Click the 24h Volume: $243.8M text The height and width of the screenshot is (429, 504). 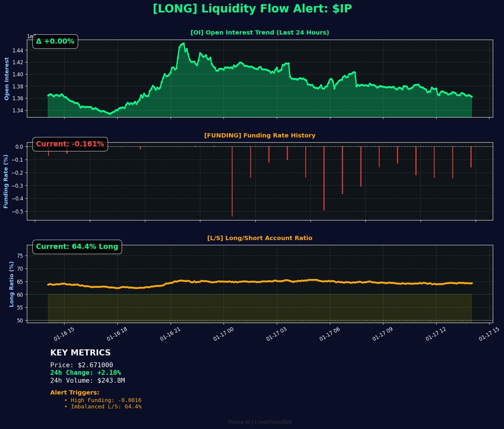(x=87, y=381)
